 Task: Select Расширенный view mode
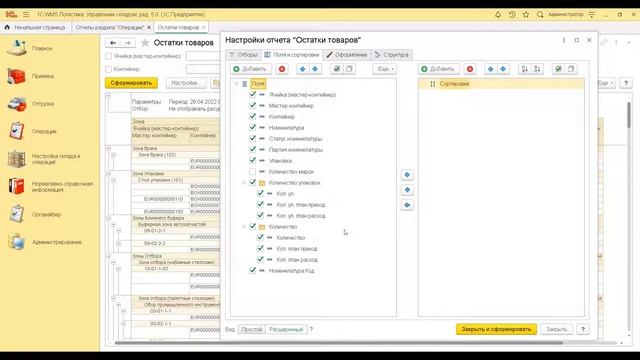point(286,329)
